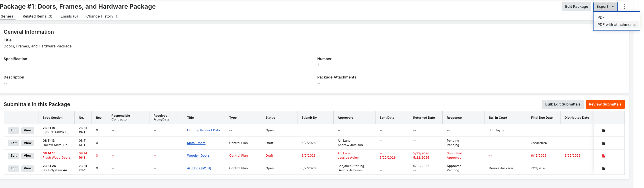View the Change History tab
The image size is (644, 188).
tap(102, 16)
